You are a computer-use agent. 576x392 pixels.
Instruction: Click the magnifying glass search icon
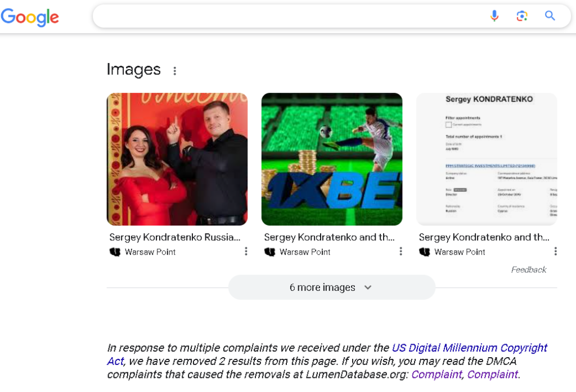[x=550, y=16]
